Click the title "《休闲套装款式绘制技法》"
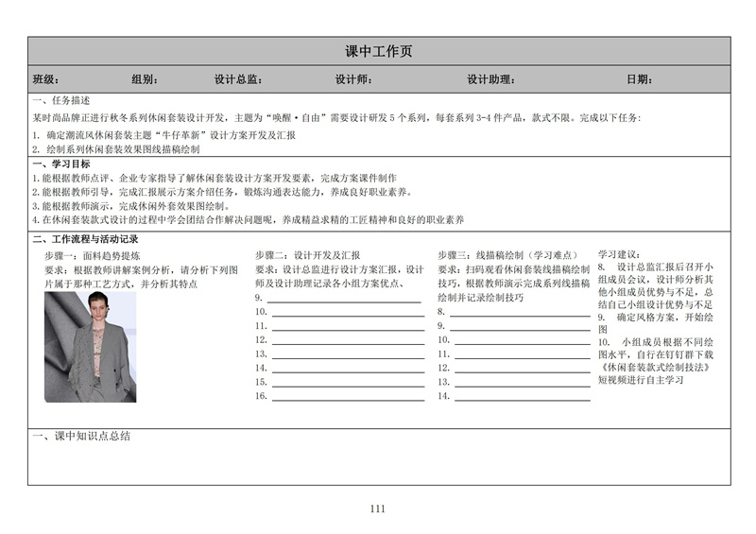This screenshot has width=756, height=534. point(656,367)
